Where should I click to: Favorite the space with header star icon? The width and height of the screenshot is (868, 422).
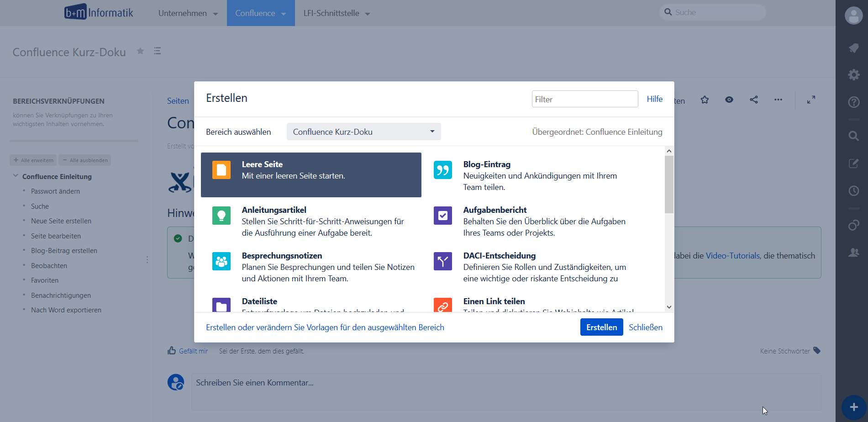pos(140,51)
